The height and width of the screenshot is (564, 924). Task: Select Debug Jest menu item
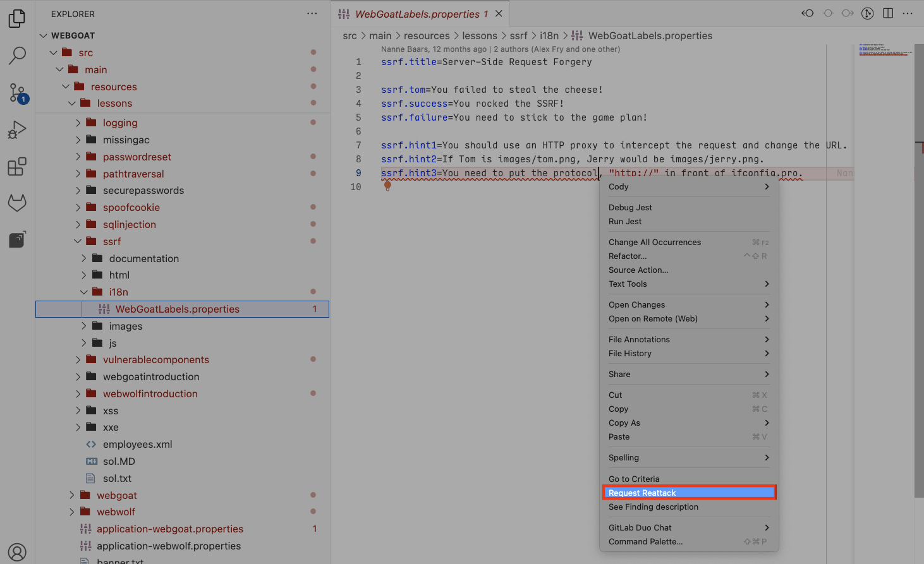689,207
